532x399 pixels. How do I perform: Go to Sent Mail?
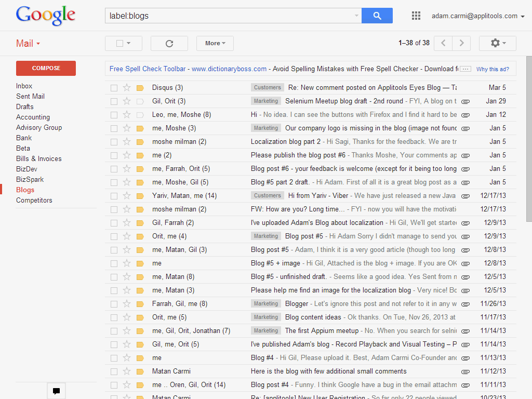point(30,96)
